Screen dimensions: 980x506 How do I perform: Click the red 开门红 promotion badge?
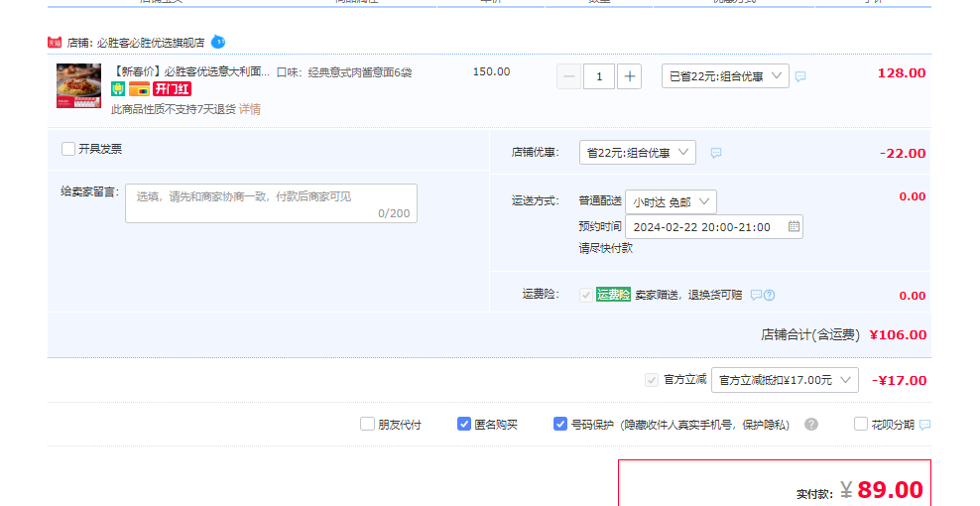point(172,89)
